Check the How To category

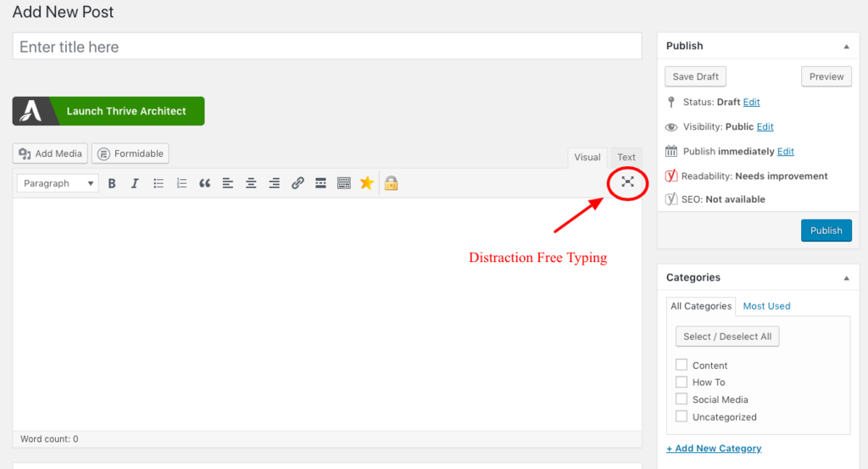(x=682, y=382)
